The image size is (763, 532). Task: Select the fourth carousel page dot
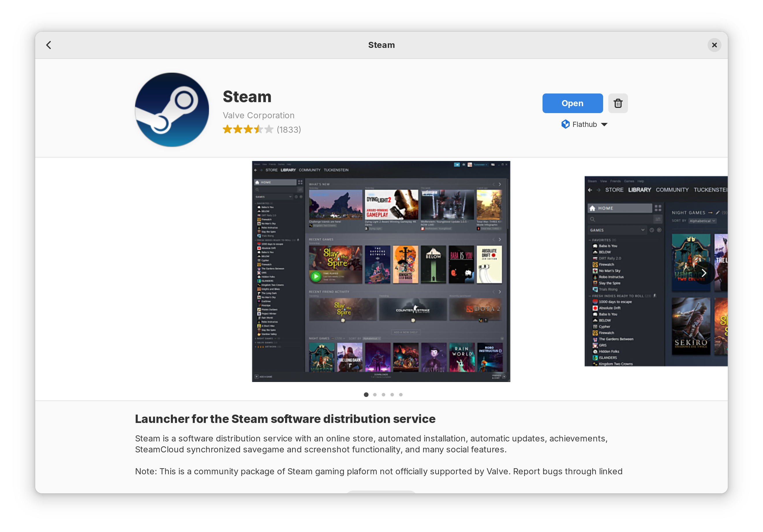[392, 395]
